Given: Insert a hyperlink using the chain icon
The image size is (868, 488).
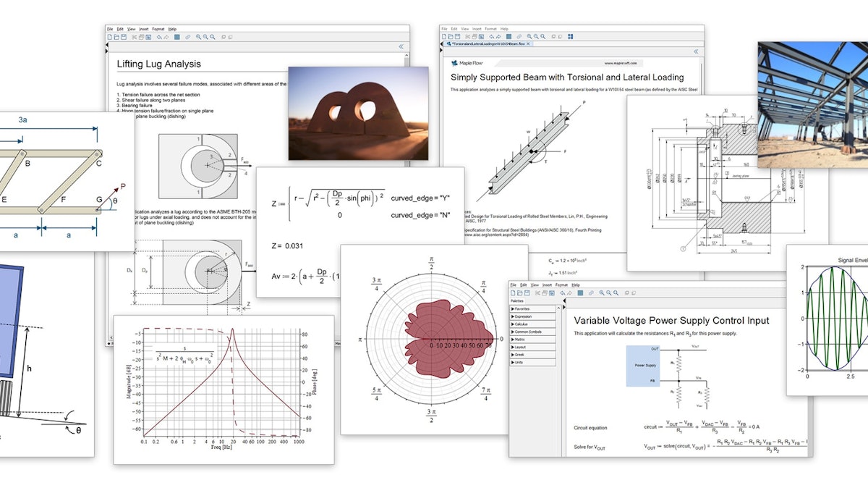Looking at the screenshot, I should click(519, 36).
